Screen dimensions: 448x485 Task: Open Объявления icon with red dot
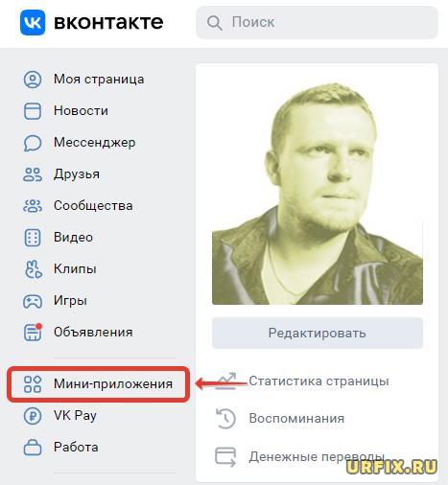33,333
